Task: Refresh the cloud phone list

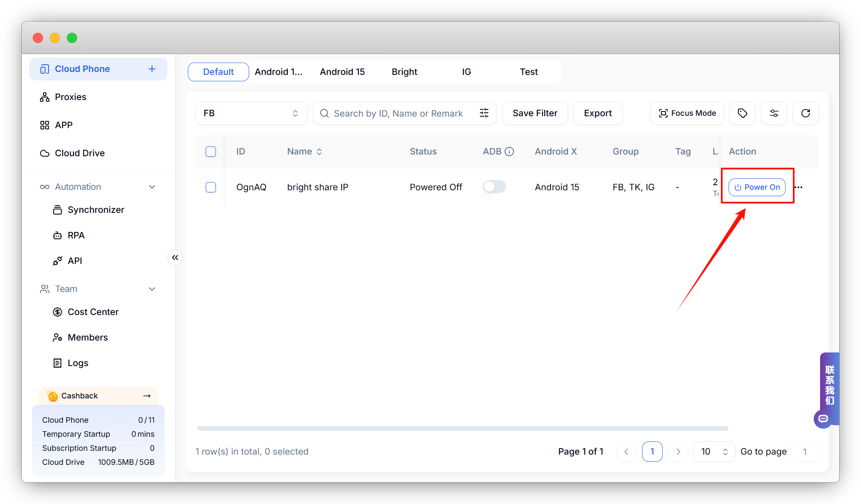Action: click(805, 113)
